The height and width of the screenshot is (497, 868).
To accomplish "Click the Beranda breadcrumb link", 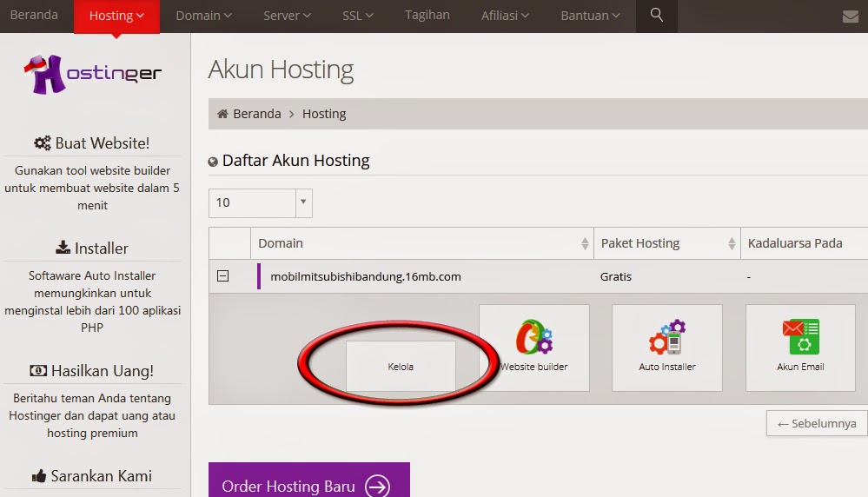I will (x=257, y=114).
